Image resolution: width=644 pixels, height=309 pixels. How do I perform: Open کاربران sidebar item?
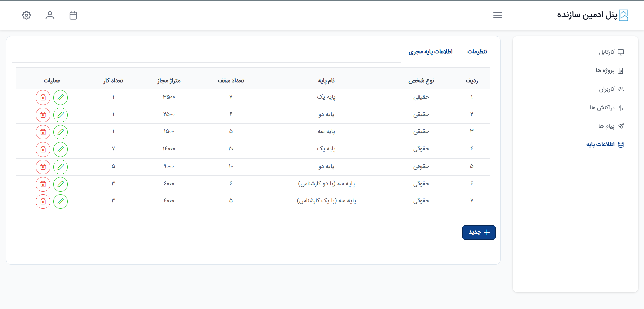pyautogui.click(x=611, y=89)
